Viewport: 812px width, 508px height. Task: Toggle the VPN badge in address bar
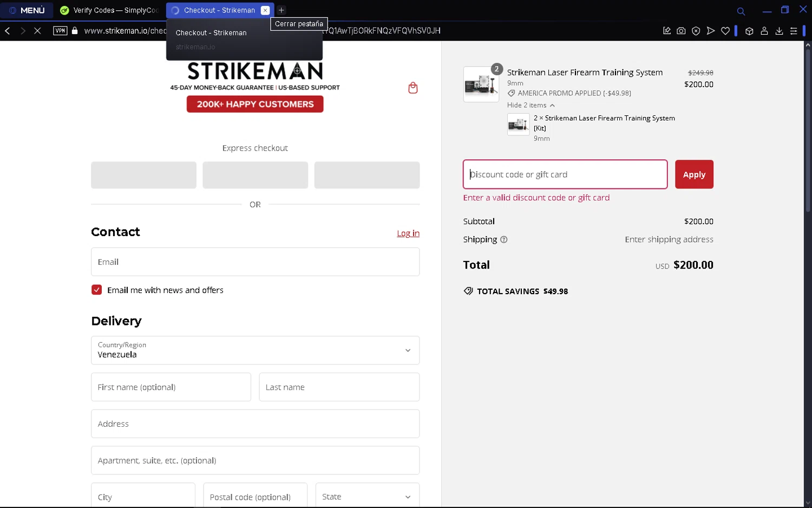point(60,31)
